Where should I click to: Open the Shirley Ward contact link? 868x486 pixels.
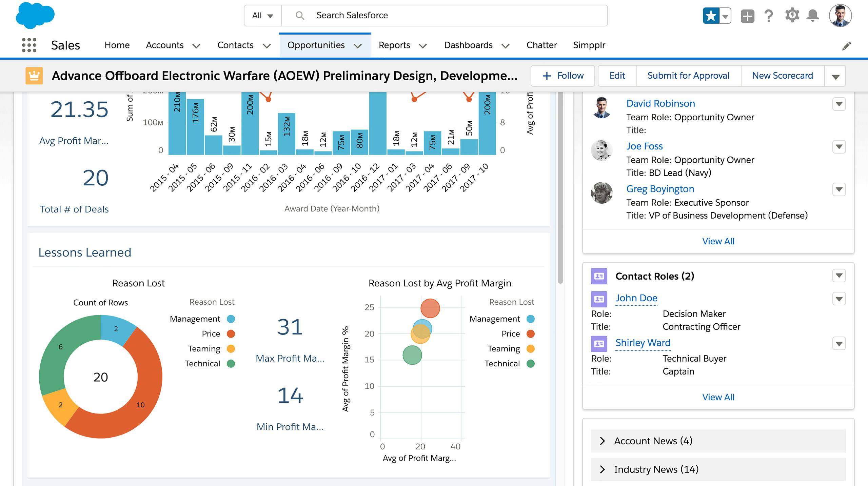tap(643, 343)
